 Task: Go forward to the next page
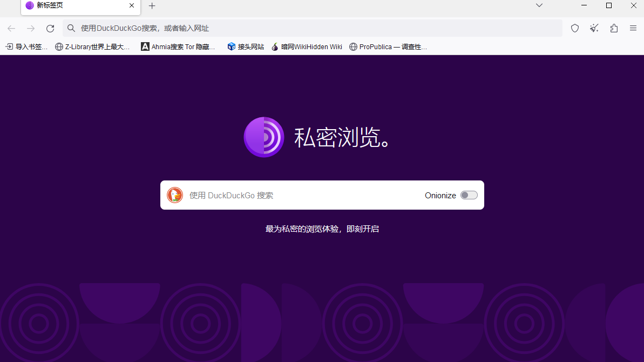click(31, 28)
